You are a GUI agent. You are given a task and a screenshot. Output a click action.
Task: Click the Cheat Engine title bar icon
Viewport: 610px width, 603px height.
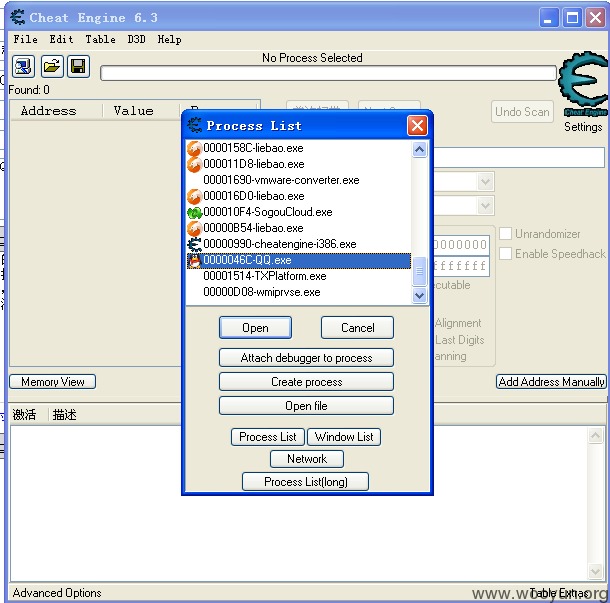pos(18,18)
